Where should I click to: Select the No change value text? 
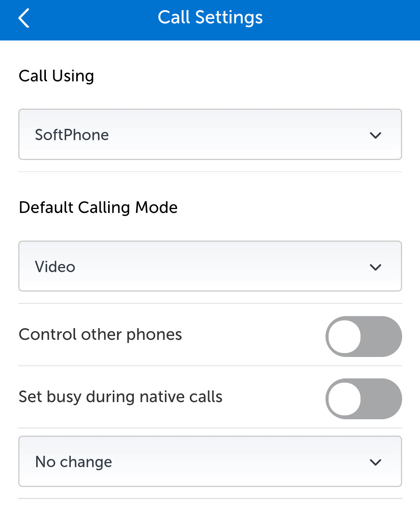[73, 462]
